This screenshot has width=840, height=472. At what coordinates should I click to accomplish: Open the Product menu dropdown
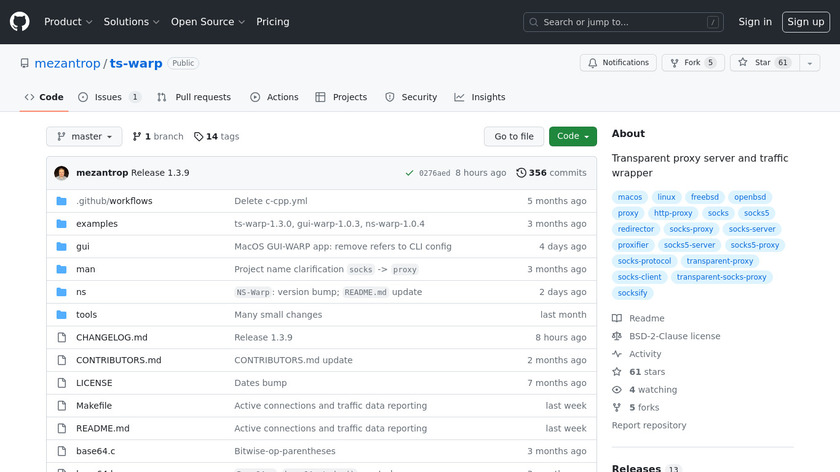pos(68,22)
